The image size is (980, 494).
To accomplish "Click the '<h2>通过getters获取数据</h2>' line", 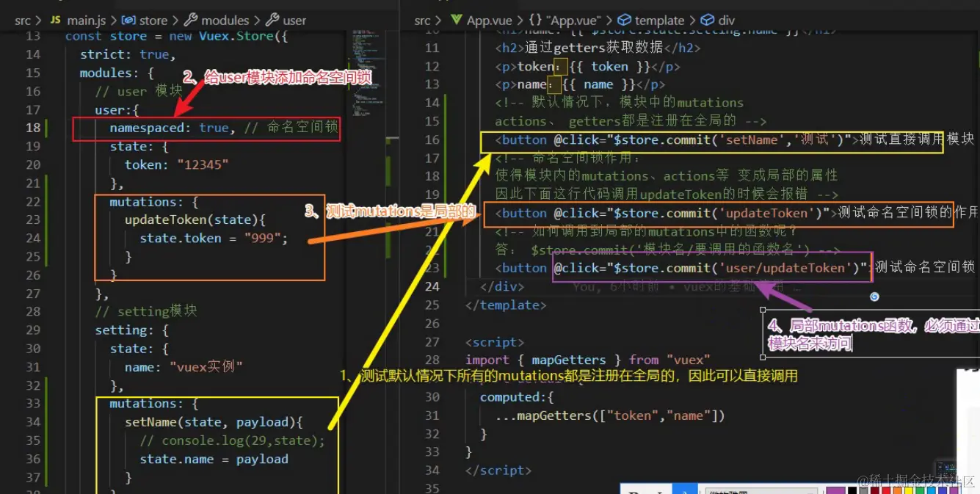I will coord(598,48).
